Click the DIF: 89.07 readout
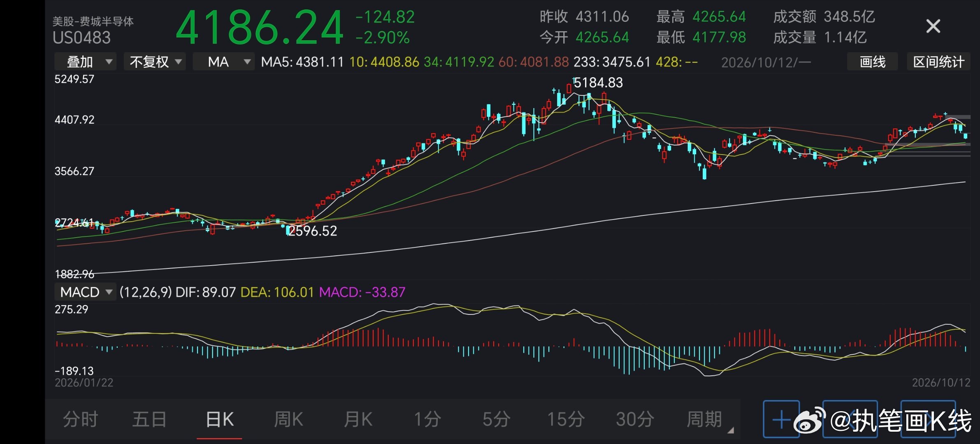The width and height of the screenshot is (980, 444). coord(206,292)
